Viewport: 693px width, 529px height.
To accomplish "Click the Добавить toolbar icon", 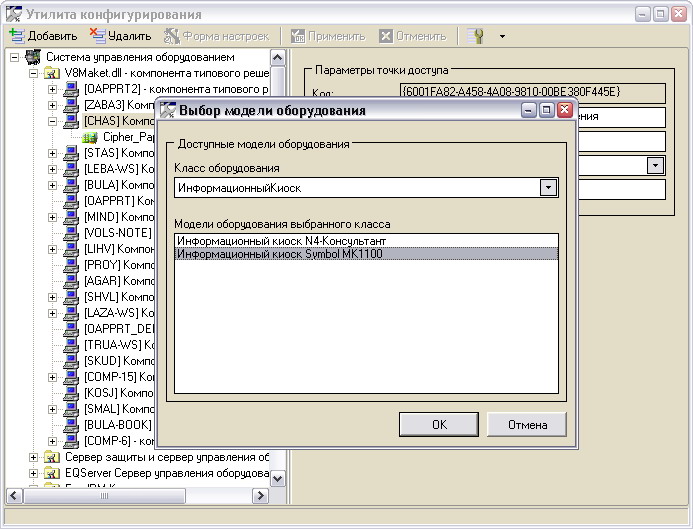I will point(17,36).
